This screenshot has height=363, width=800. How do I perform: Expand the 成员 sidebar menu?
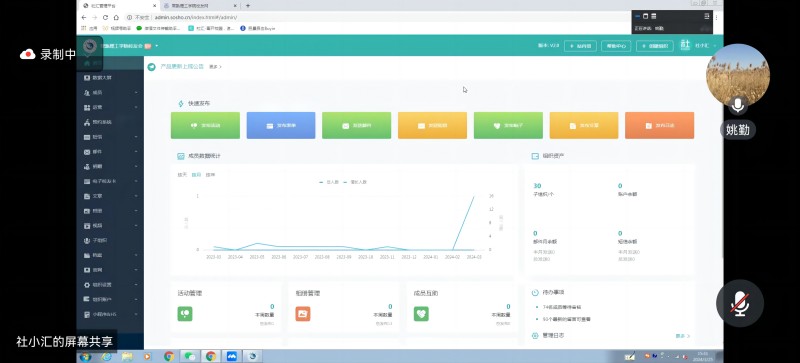tap(110, 92)
